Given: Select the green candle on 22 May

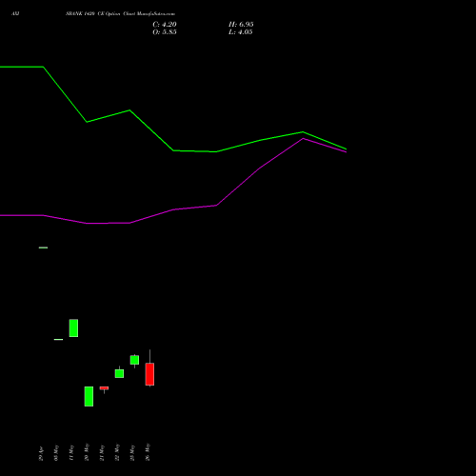Looking at the screenshot, I should pyautogui.click(x=119, y=373).
